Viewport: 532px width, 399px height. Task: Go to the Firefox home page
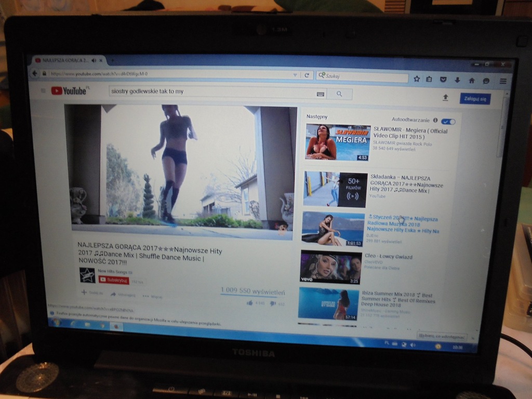[x=472, y=81]
